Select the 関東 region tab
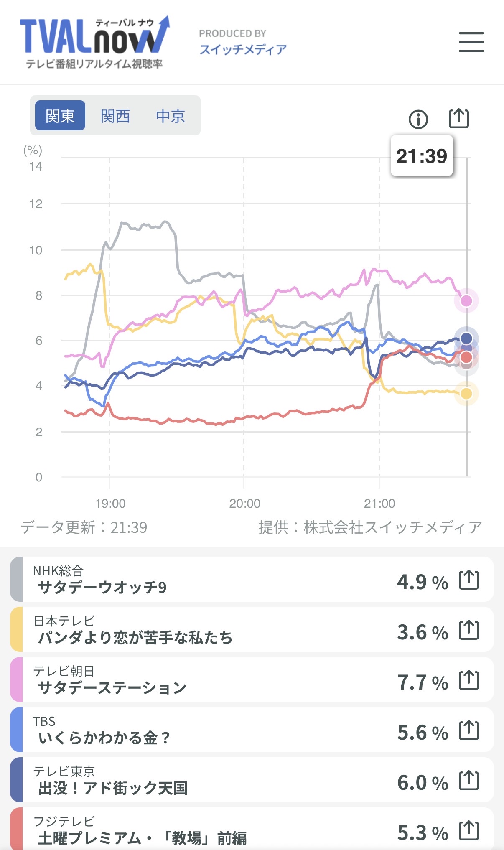The height and width of the screenshot is (850, 504). [60, 116]
